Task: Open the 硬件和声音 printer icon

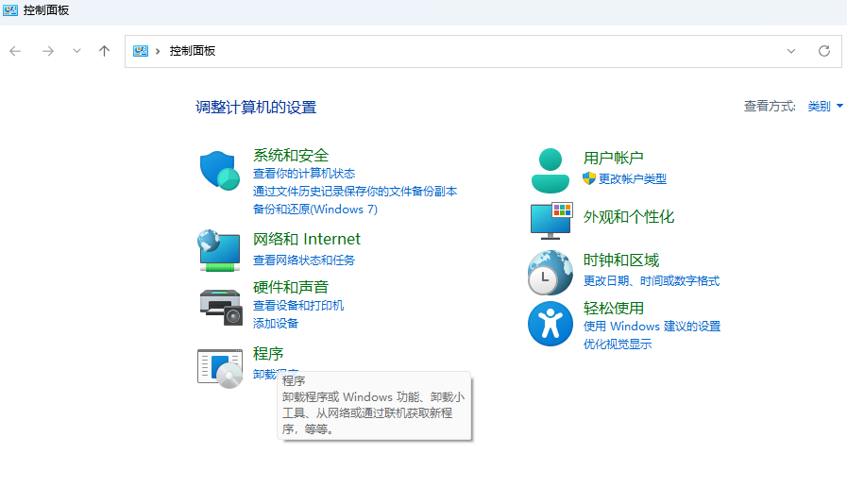Action: pyautogui.click(x=220, y=308)
